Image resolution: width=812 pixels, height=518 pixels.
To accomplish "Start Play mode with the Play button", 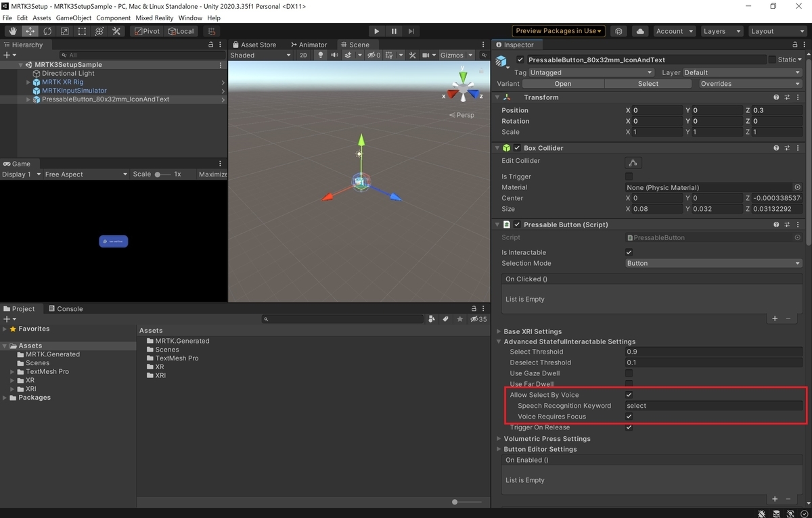I will pos(377,31).
